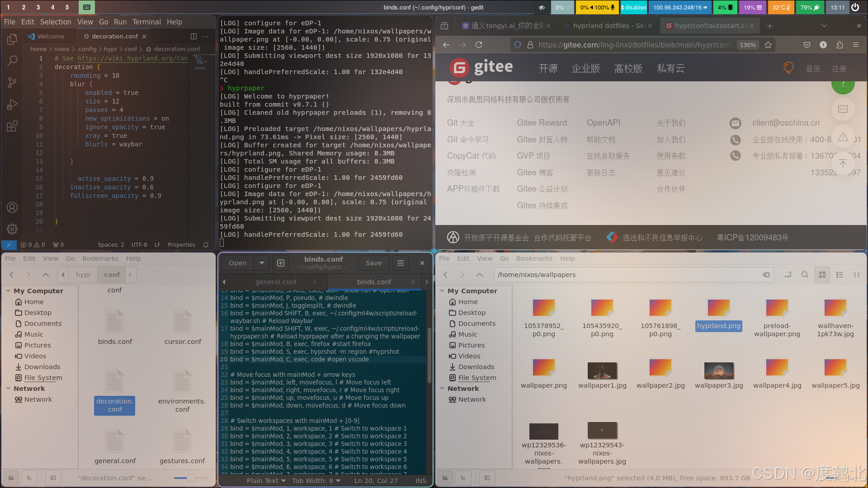
Task: Bookmark page with star icon
Action: click(x=768, y=45)
